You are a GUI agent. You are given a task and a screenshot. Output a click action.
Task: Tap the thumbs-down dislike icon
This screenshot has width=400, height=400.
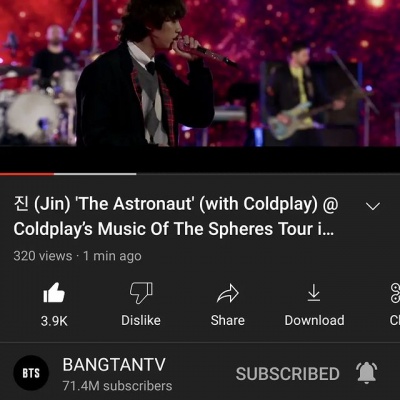[x=141, y=293]
